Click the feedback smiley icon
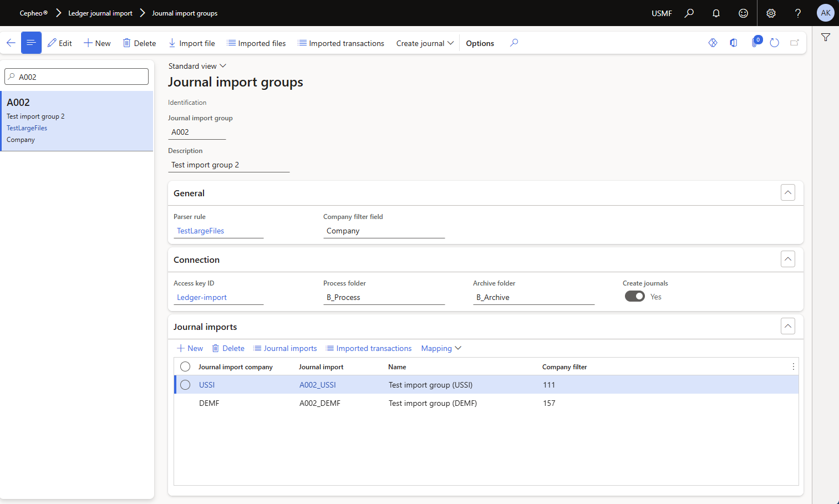 click(743, 13)
